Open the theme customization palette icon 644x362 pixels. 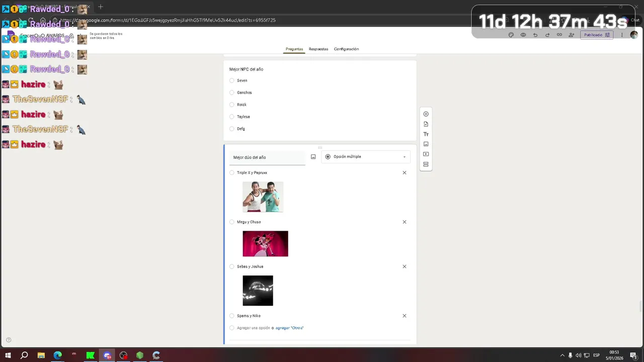[x=511, y=35]
